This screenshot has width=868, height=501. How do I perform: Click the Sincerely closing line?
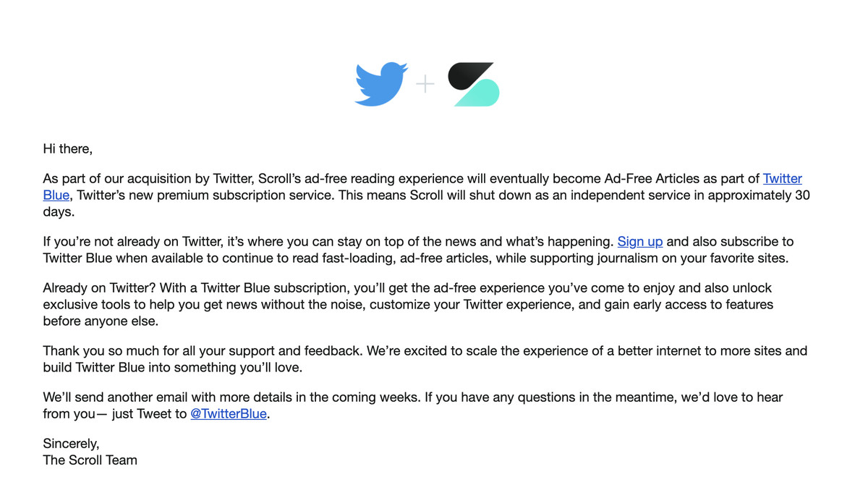(x=71, y=444)
